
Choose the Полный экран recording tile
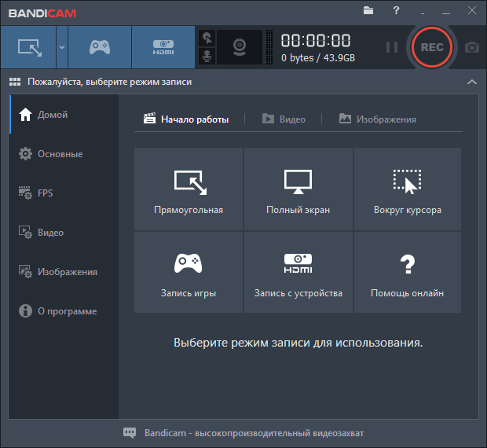tap(298, 189)
